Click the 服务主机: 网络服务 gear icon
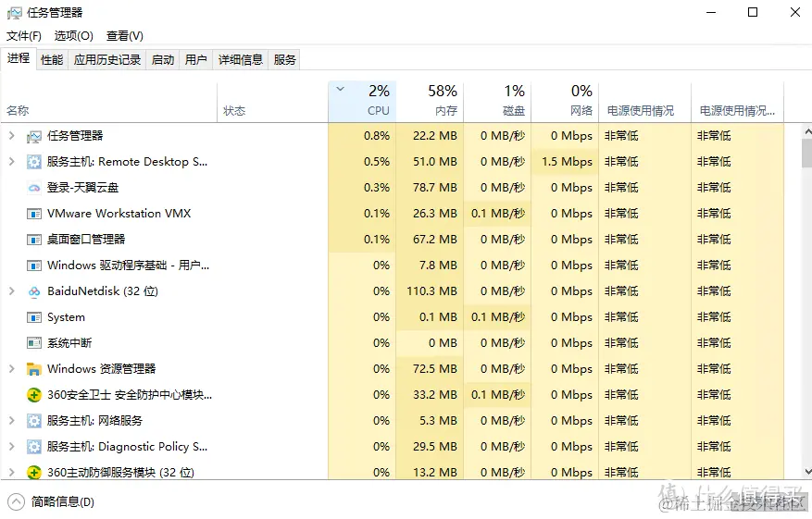Image resolution: width=812 pixels, height=519 pixels. point(34,421)
